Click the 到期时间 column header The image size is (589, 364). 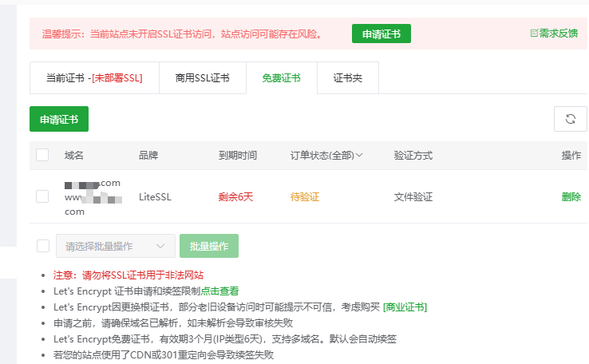coord(238,155)
